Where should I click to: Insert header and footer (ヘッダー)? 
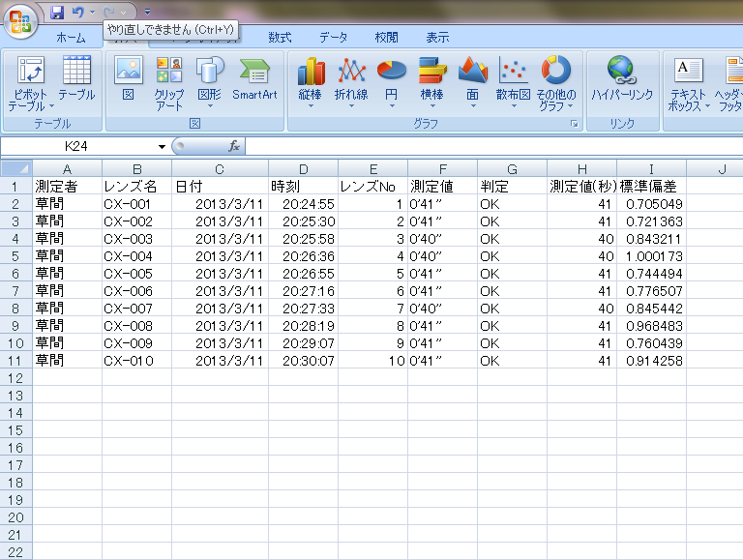[729, 84]
